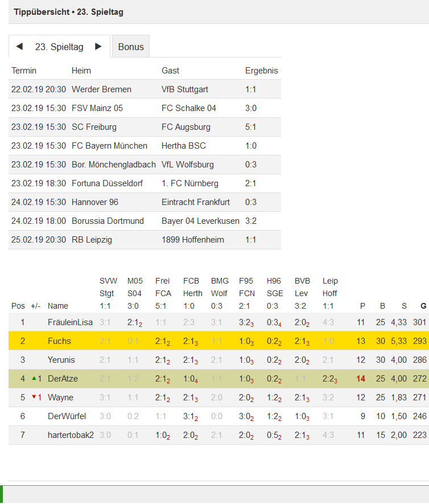Sort standings by the P column header
Screen dimensions: 429x504
pos(362,306)
